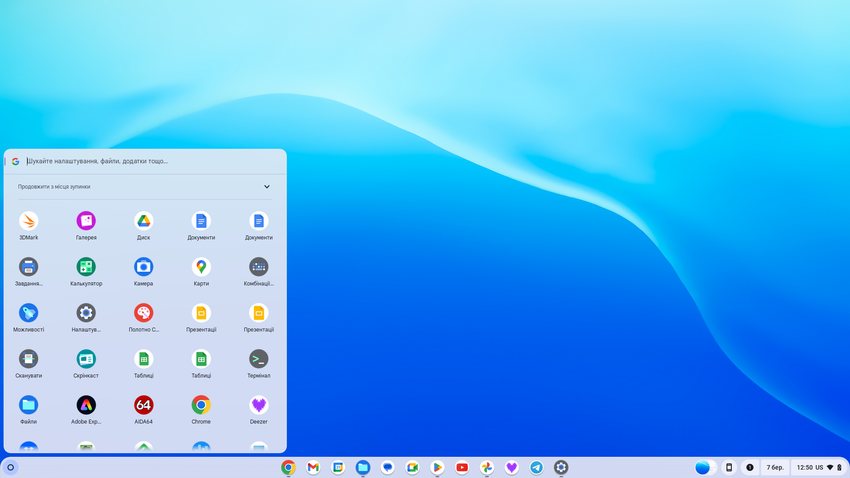Launch the Camera (Камера) app
Image resolution: width=850 pixels, height=478 pixels.
143,267
